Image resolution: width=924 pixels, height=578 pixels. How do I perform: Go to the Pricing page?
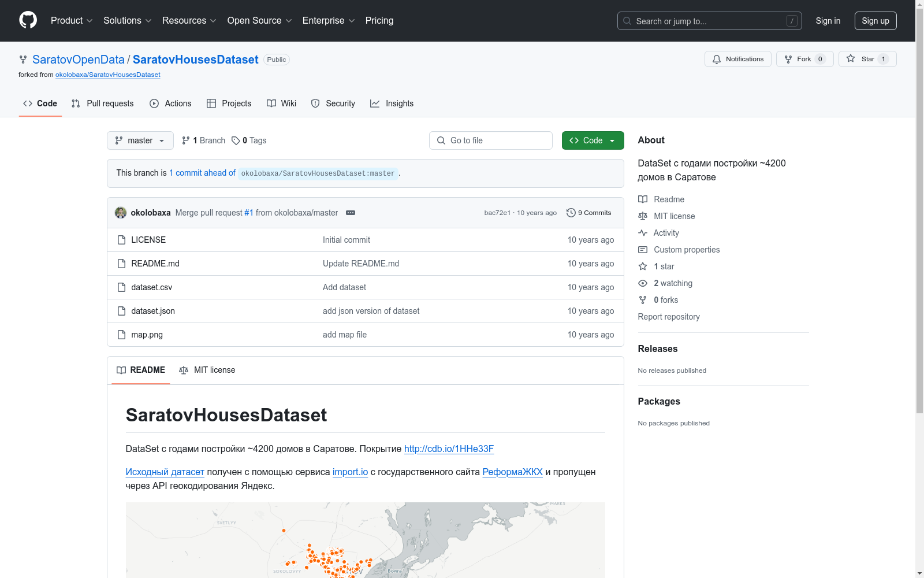[x=379, y=21]
